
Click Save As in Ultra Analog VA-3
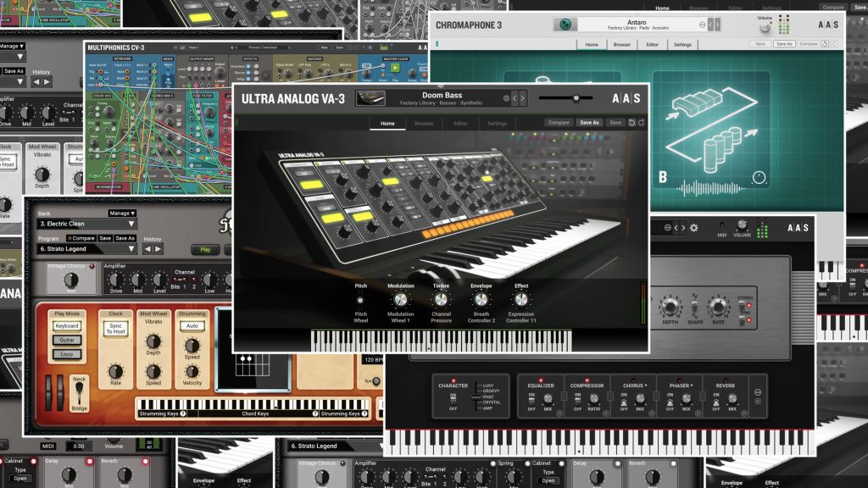tap(589, 122)
